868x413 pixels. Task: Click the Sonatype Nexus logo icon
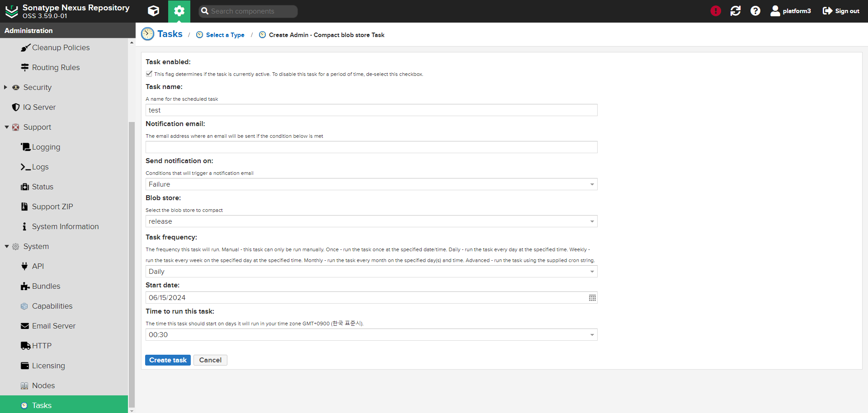coord(11,11)
